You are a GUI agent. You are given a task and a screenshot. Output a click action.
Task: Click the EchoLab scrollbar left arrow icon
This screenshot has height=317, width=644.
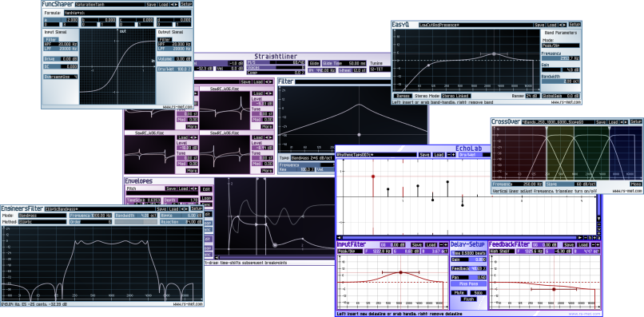tap(339, 237)
